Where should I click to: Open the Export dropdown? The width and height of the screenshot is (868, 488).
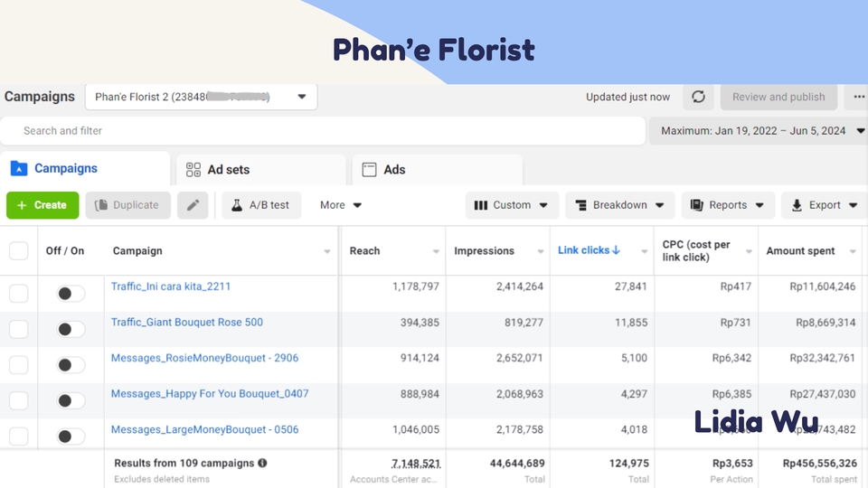(825, 205)
